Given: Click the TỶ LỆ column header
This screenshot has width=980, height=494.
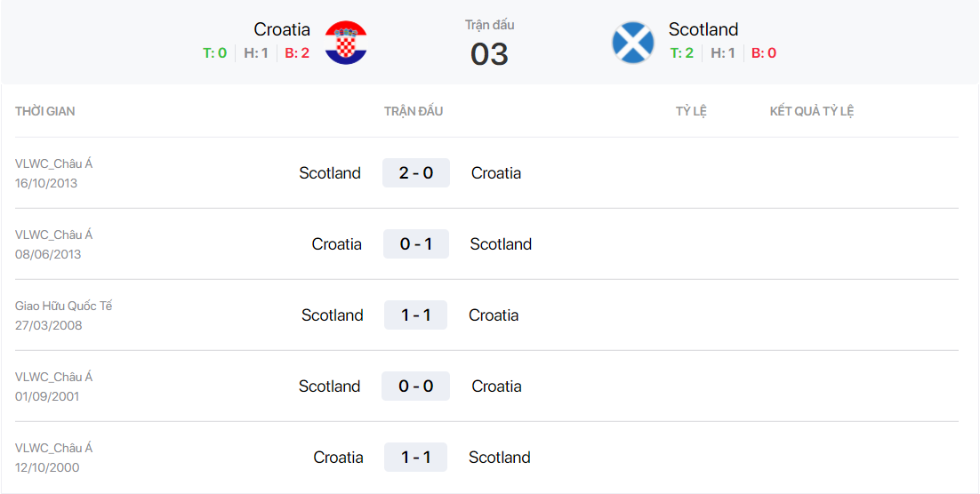Looking at the screenshot, I should 691,111.
